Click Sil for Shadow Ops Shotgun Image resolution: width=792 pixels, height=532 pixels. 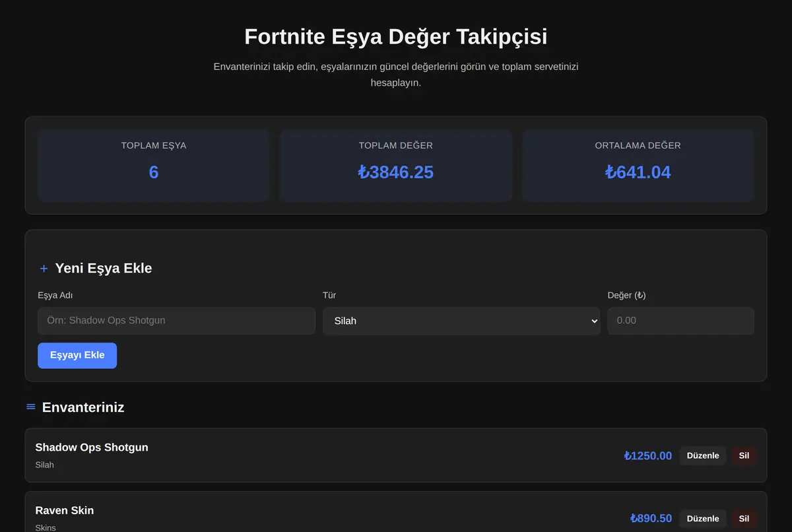click(x=744, y=455)
